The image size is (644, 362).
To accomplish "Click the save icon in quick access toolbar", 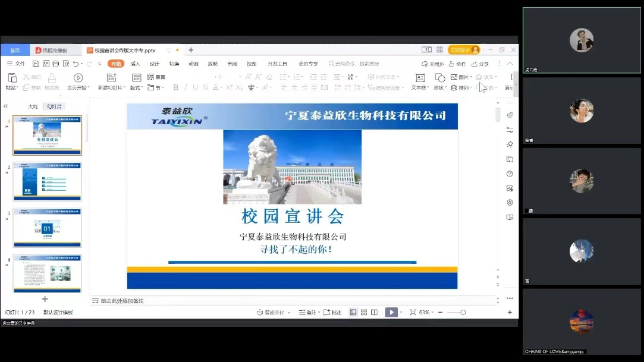I will click(x=36, y=64).
